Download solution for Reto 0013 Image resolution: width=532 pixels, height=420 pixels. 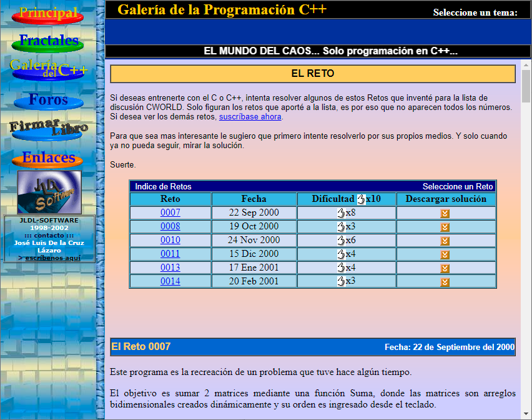(445, 268)
